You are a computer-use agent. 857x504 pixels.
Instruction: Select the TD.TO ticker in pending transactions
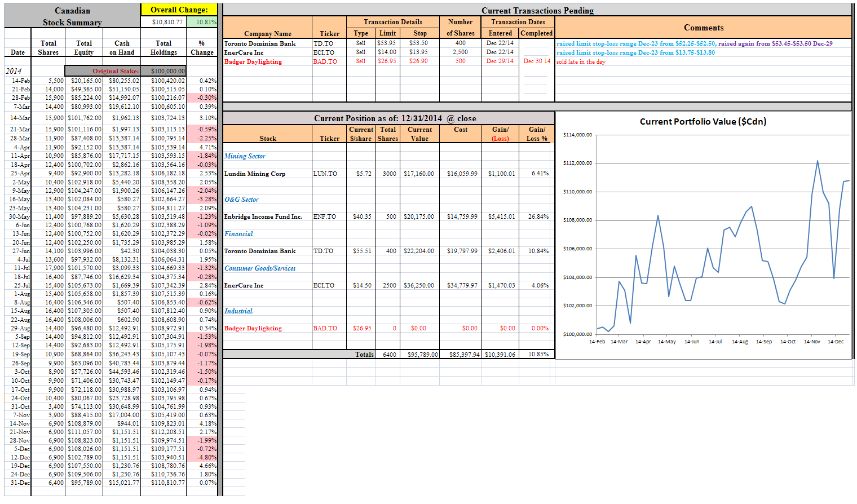[x=323, y=43]
